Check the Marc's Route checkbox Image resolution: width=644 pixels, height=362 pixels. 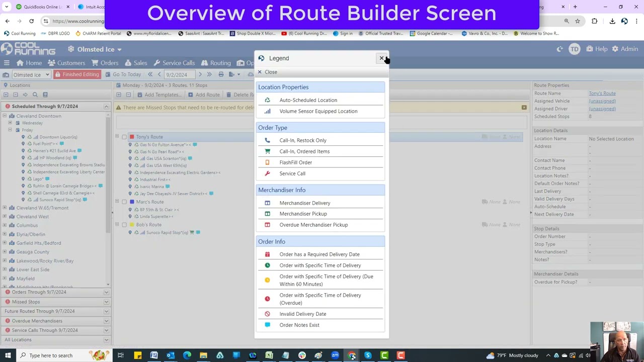(124, 202)
